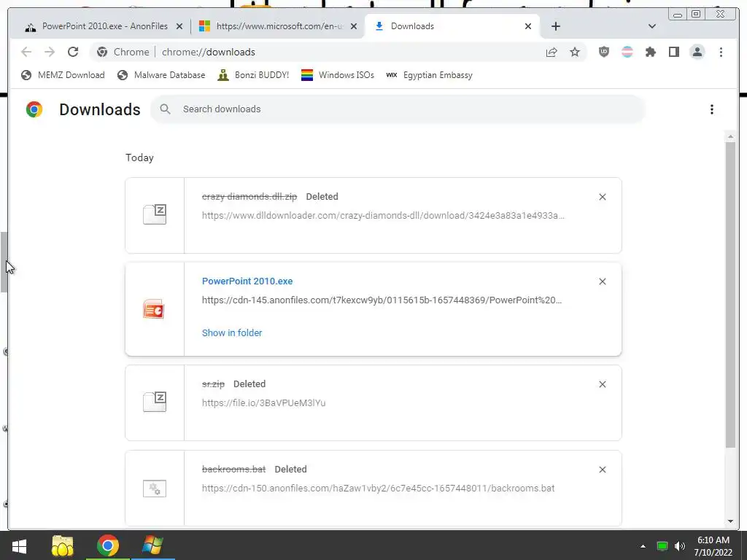Reload the Downloads page
The image size is (747, 560).
[x=73, y=52]
